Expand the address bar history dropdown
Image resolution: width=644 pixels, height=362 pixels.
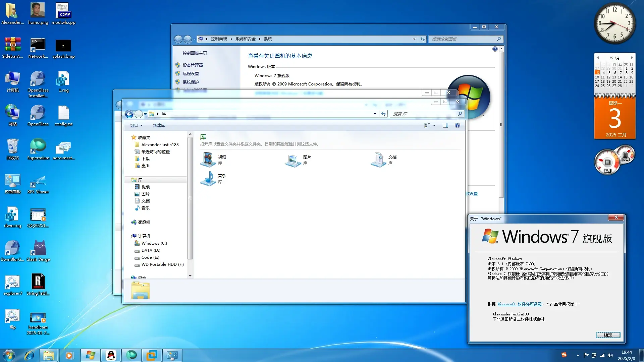375,114
